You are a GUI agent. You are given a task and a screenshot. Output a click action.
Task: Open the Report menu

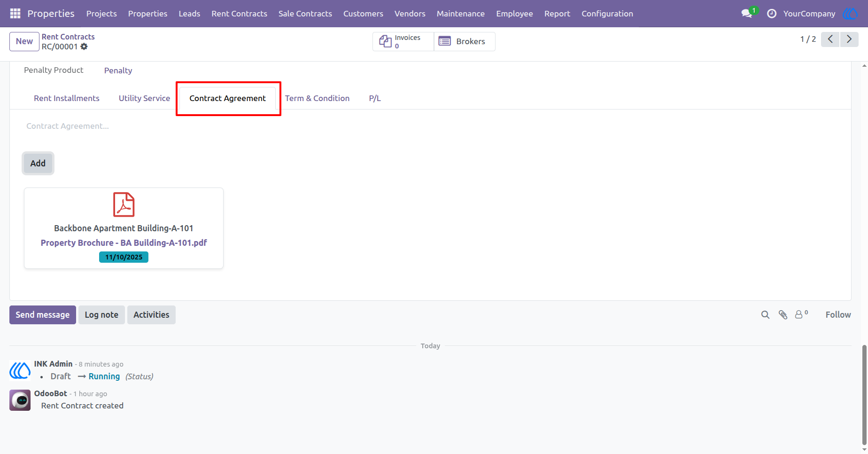[x=557, y=14]
